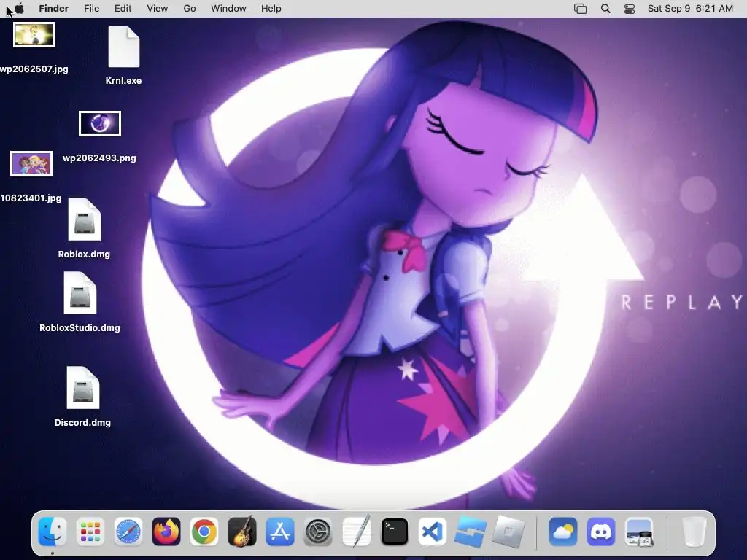The height and width of the screenshot is (560, 747).
Task: Open the Weather app in the Dock
Action: pos(563,532)
